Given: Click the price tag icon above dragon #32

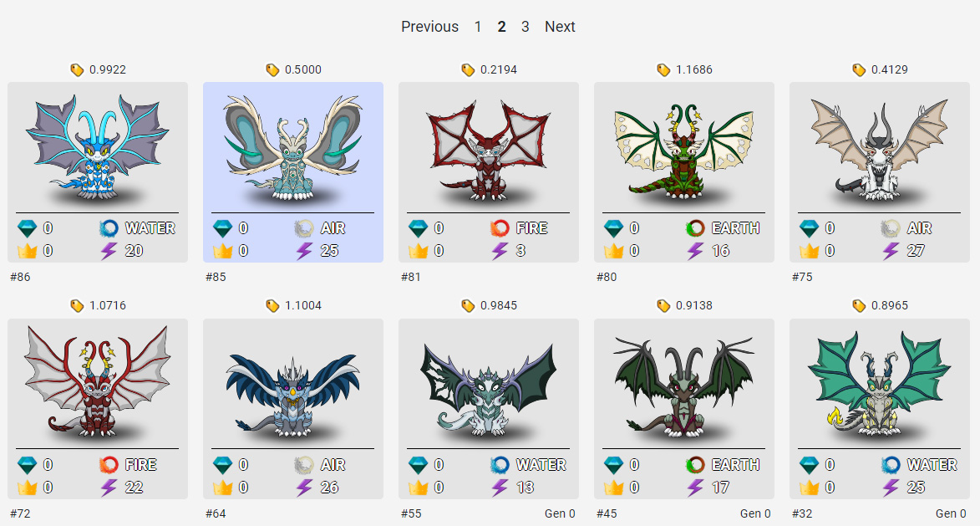Looking at the screenshot, I should (860, 306).
